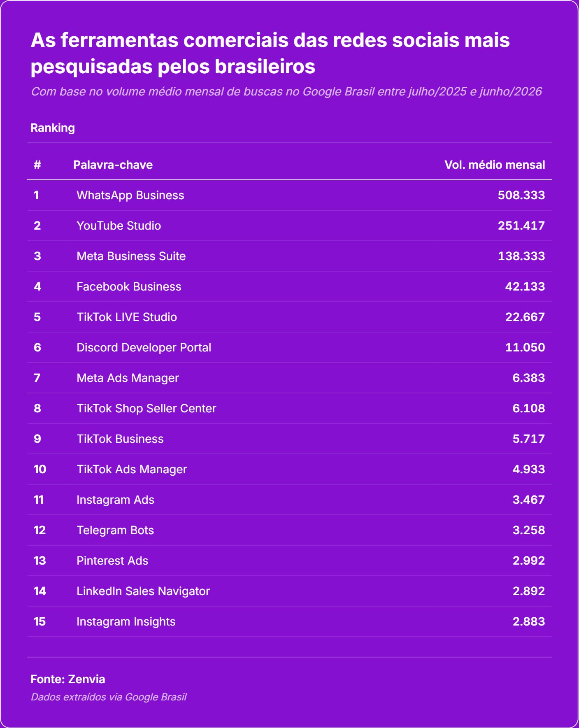
Task: Select the Meta Ads Manager row
Action: [x=290, y=378]
